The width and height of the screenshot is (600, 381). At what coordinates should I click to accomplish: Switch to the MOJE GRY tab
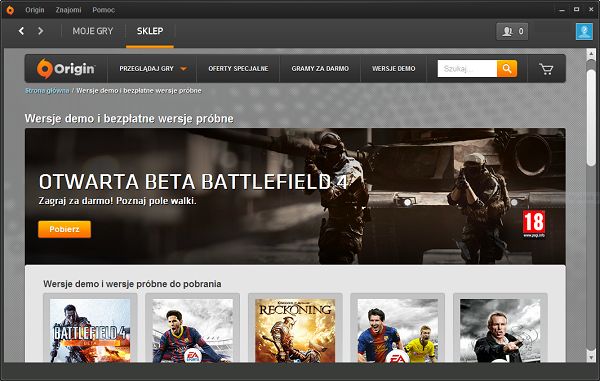(93, 31)
